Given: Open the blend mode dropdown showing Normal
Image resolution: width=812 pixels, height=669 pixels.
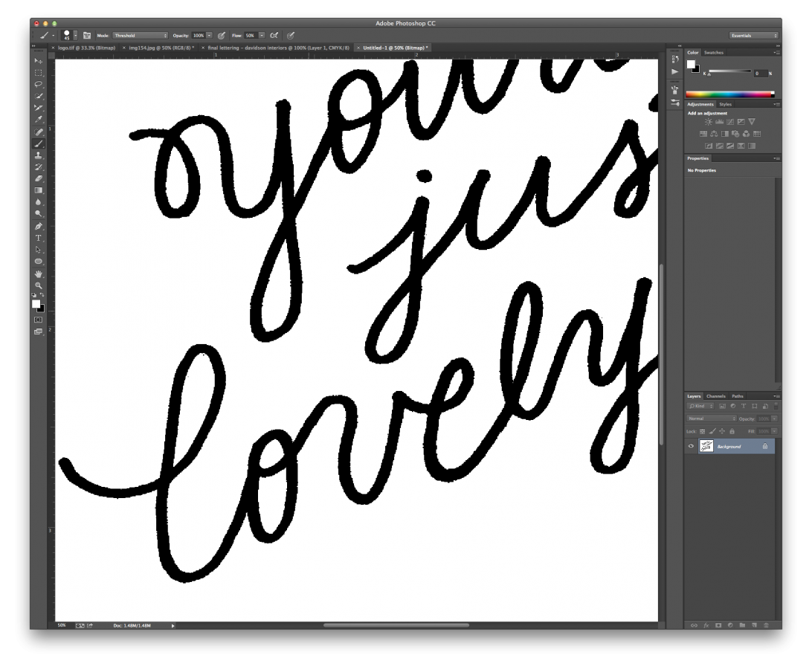Looking at the screenshot, I should tap(710, 418).
